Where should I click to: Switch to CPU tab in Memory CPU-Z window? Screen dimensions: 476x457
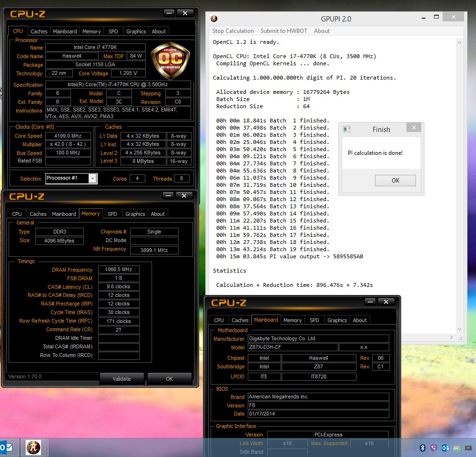(x=17, y=214)
